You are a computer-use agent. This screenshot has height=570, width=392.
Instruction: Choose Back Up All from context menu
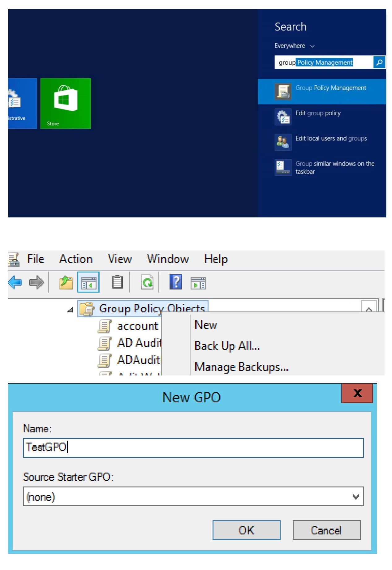[x=227, y=346]
